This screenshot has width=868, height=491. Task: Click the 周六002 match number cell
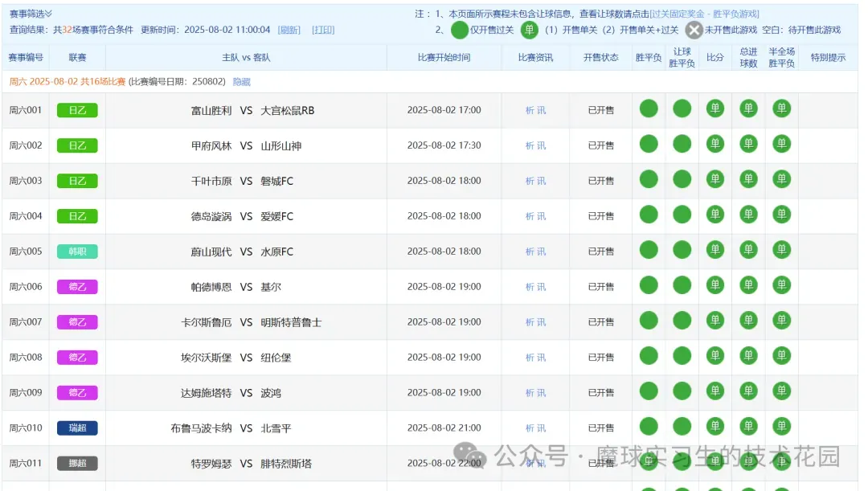pyautogui.click(x=26, y=145)
